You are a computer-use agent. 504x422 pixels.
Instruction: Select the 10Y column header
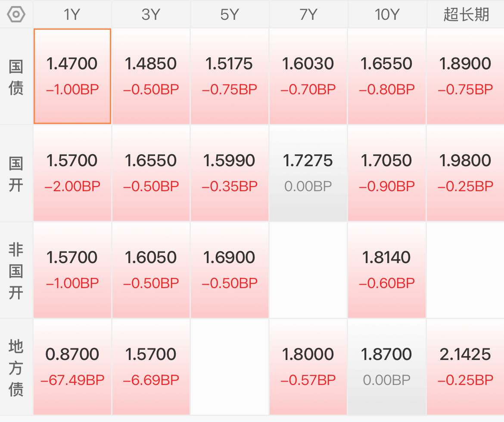click(387, 15)
